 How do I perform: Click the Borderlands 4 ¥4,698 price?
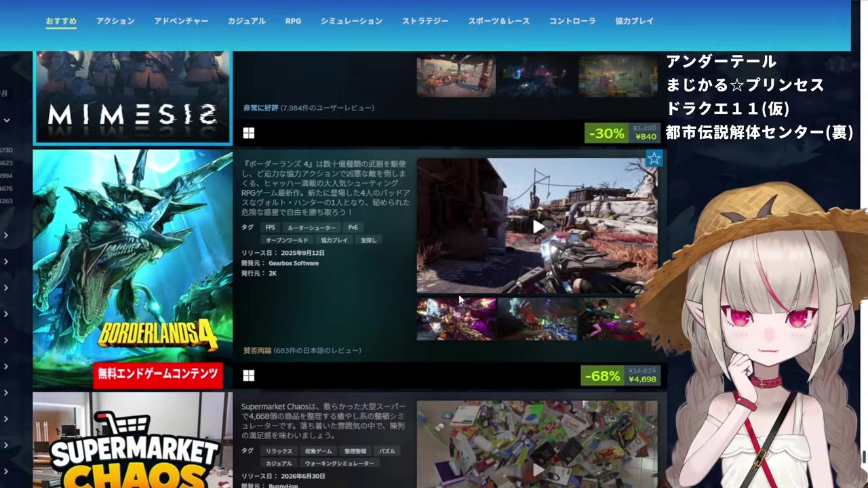642,379
